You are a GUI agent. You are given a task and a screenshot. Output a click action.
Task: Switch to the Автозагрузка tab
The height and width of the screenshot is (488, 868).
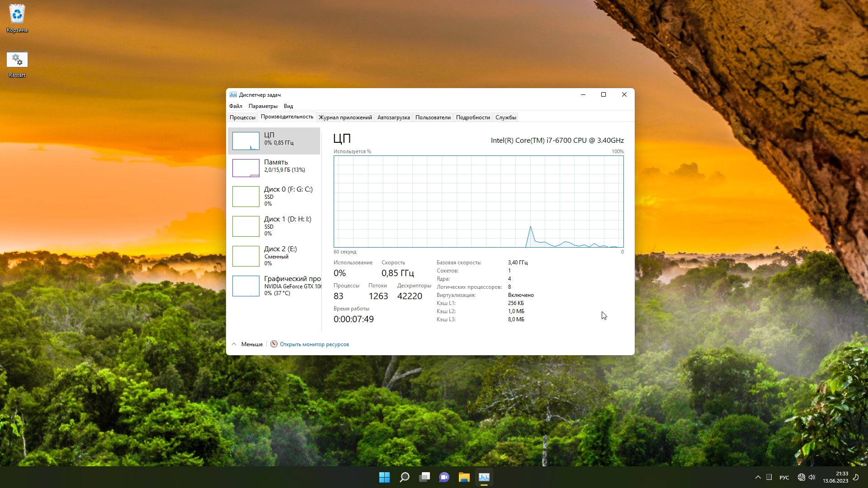tap(393, 117)
